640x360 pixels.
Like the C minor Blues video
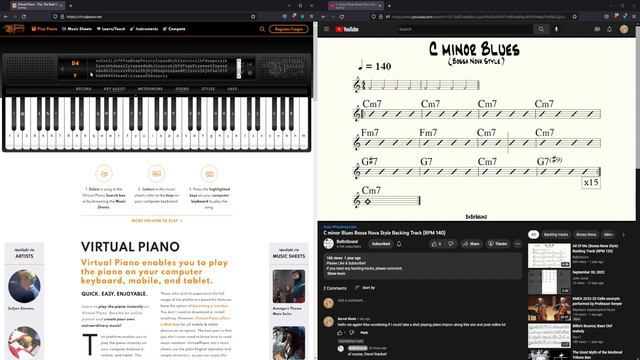pyautogui.click(x=436, y=244)
